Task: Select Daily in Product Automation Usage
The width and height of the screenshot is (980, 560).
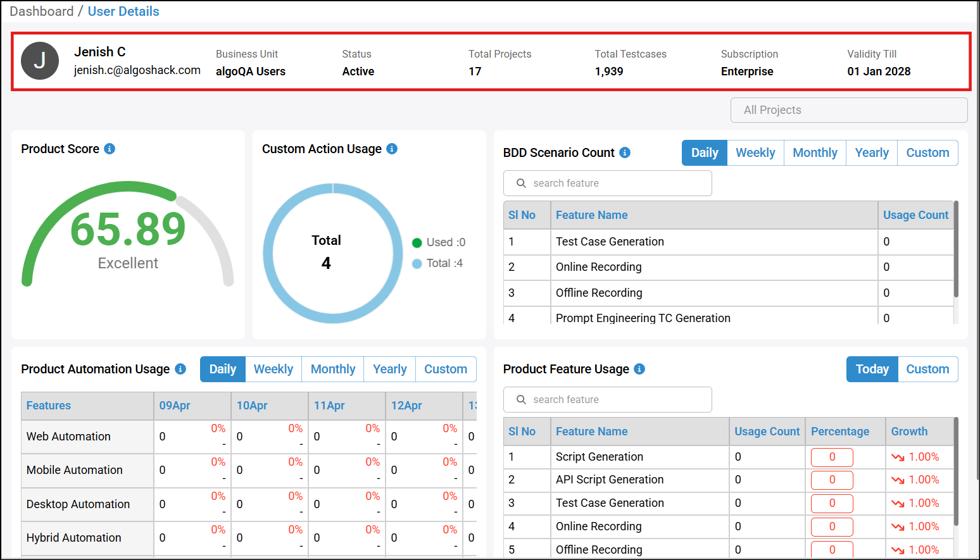Action: [x=223, y=369]
